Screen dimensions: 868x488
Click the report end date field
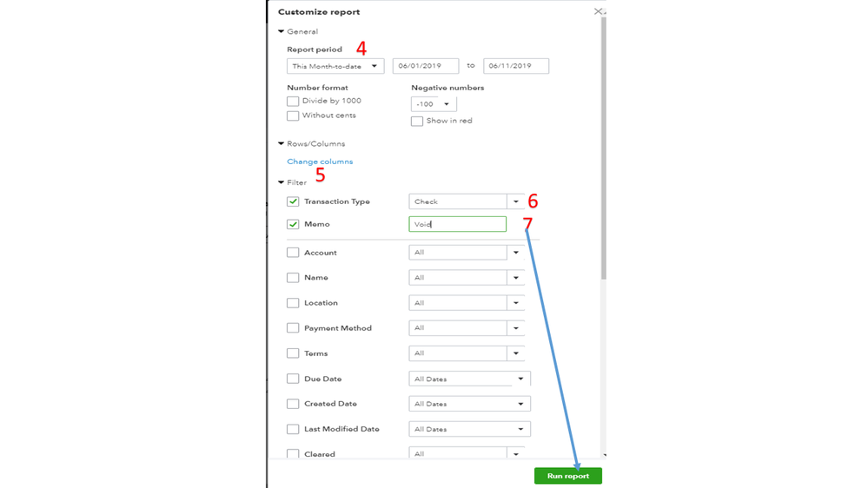pyautogui.click(x=515, y=66)
